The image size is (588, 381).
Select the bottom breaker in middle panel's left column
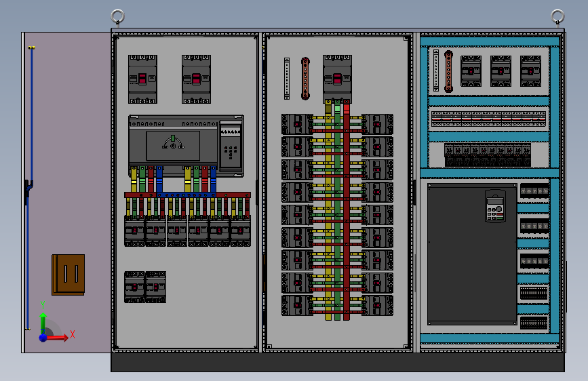click(x=297, y=306)
